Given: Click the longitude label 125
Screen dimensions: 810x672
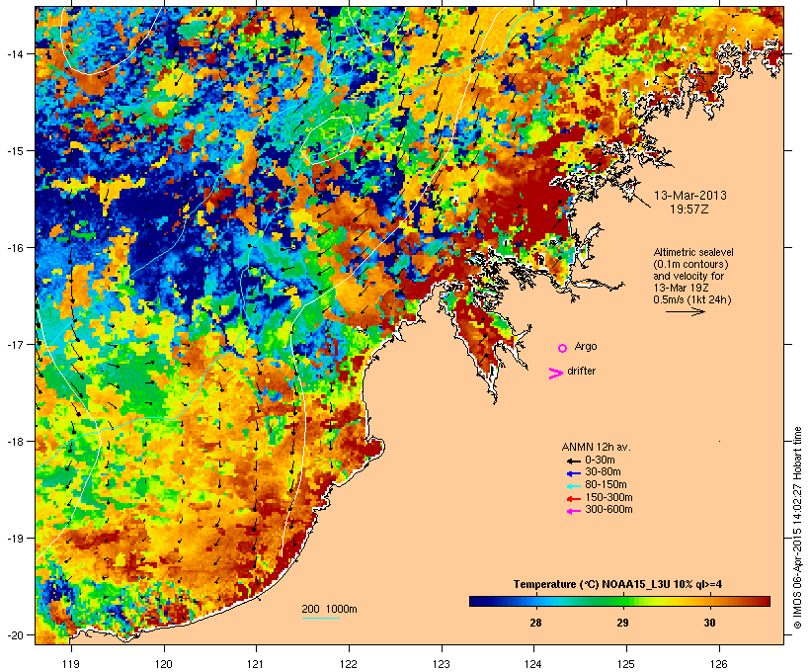Looking at the screenshot, I should 626,664.
